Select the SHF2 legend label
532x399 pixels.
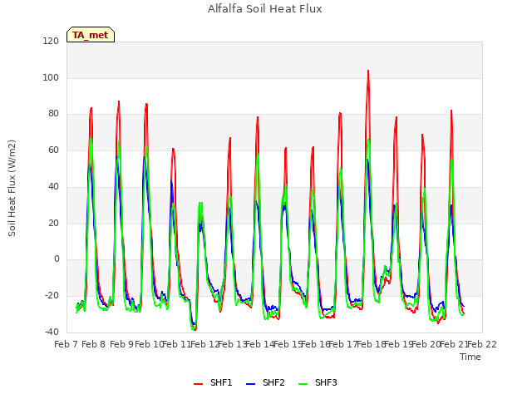(x=273, y=382)
